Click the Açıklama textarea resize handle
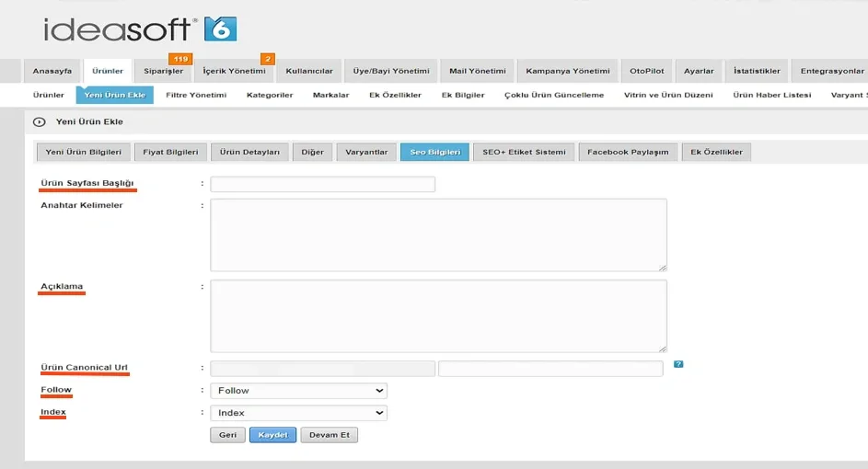Screen dimensions: 868x469 point(663,349)
